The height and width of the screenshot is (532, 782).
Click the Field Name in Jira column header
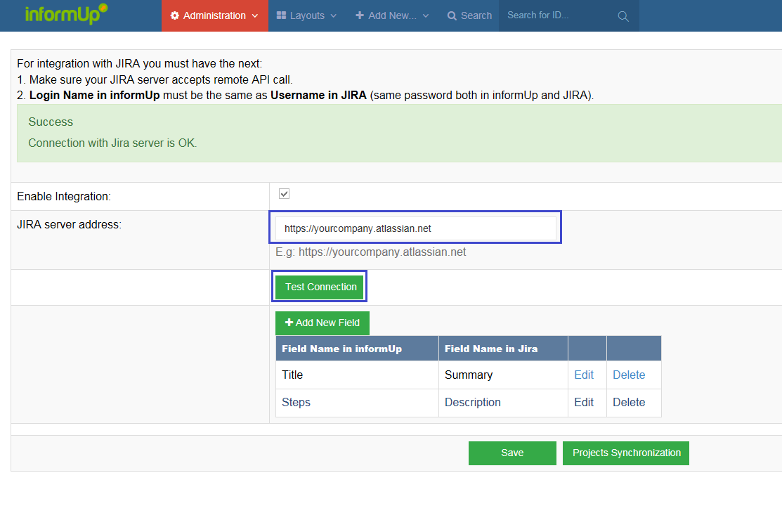[x=503, y=349]
